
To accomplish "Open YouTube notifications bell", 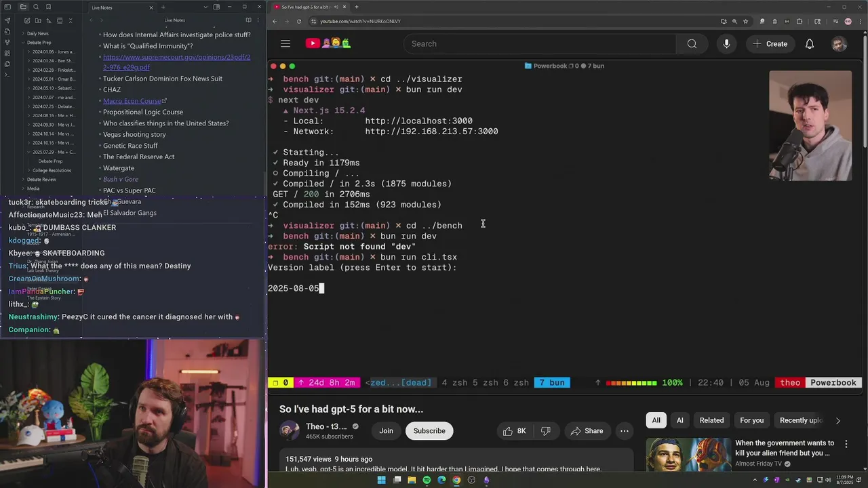I will coord(809,43).
